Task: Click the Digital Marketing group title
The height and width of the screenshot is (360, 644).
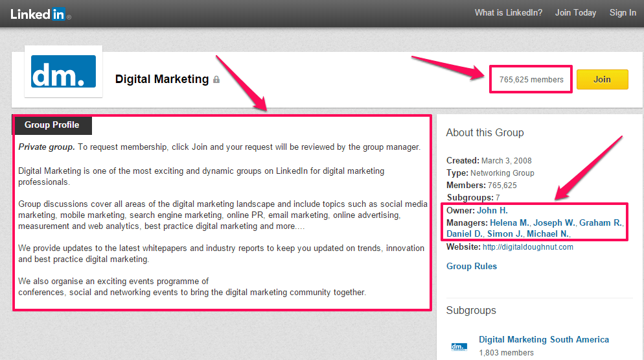Action: tap(162, 79)
